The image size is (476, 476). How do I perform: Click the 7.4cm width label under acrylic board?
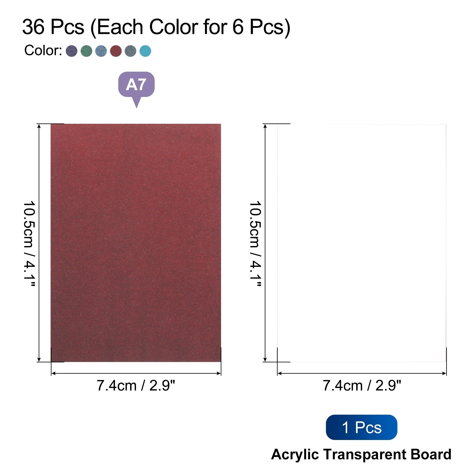click(x=362, y=386)
